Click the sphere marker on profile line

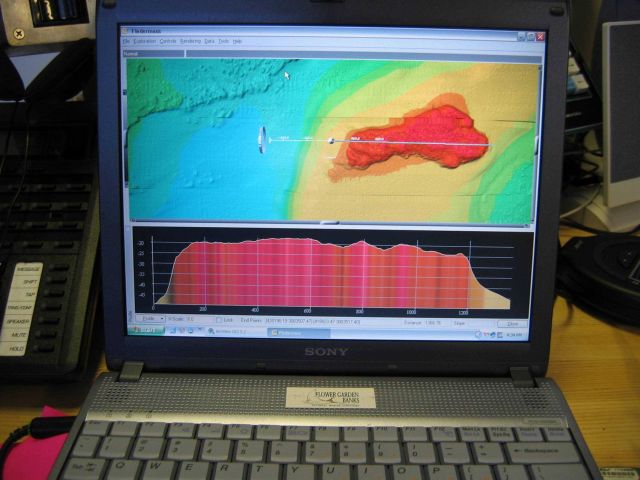click(331, 141)
